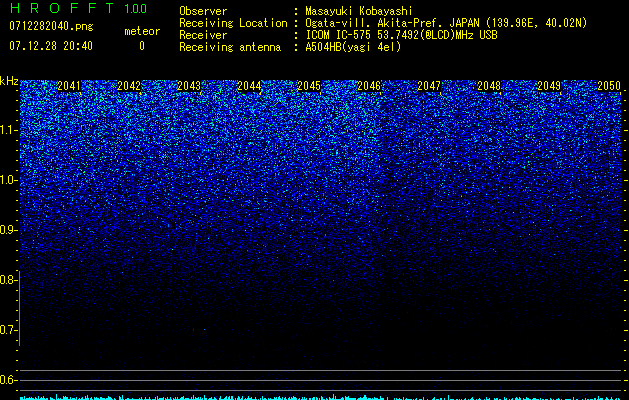Screen dimensions: 629x400
Task: Select the Observer field label
Action: (x=203, y=11)
